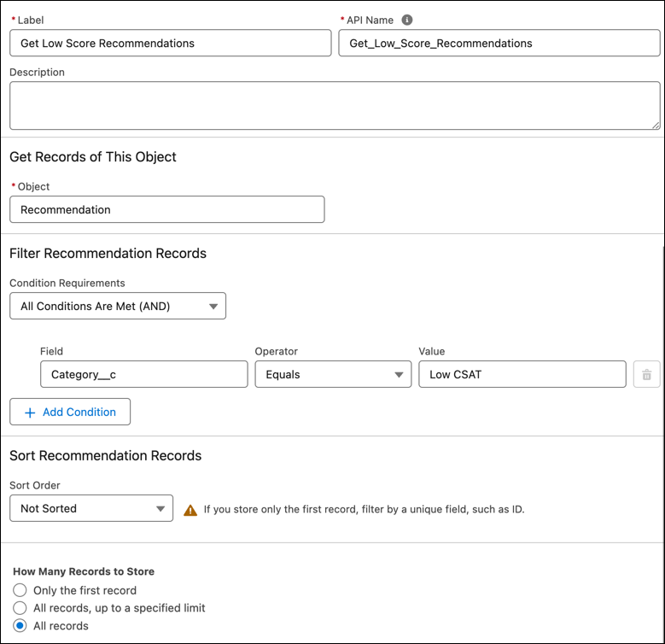Open the Equals operator dropdown

333,374
